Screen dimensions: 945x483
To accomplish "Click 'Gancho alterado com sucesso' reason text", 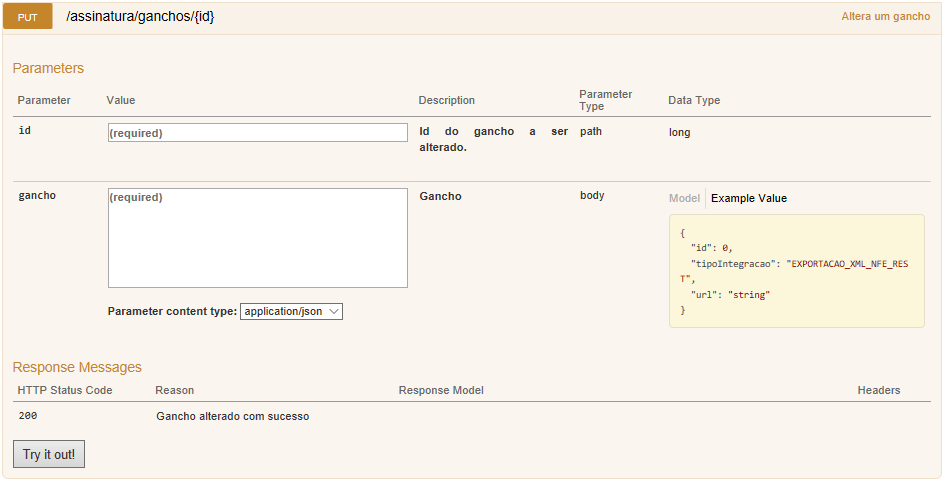I will (232, 416).
